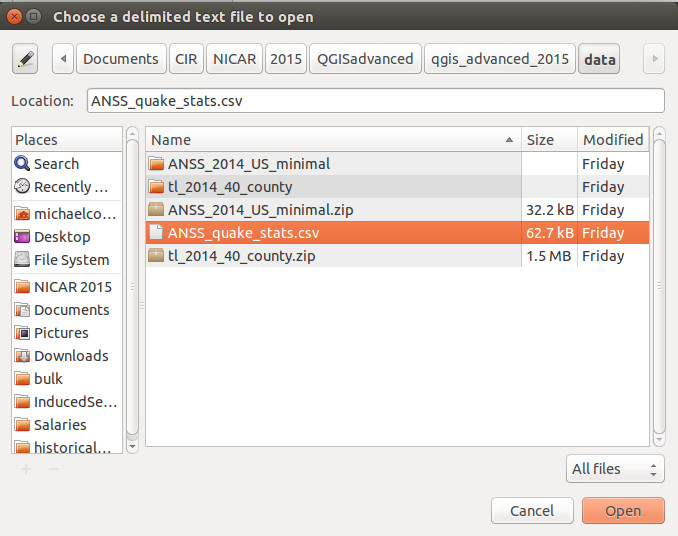
Task: Click the right arrow to show later path folders
Action: (x=654, y=59)
